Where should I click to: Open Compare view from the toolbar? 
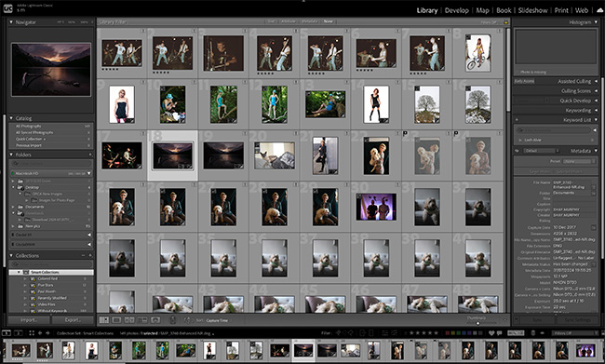pyautogui.click(x=129, y=320)
